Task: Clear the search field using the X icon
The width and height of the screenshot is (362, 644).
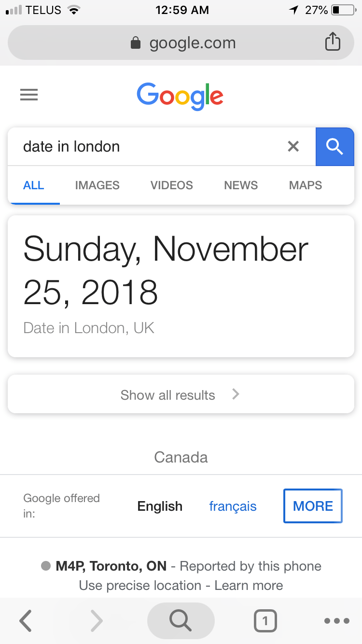Action: (x=293, y=146)
